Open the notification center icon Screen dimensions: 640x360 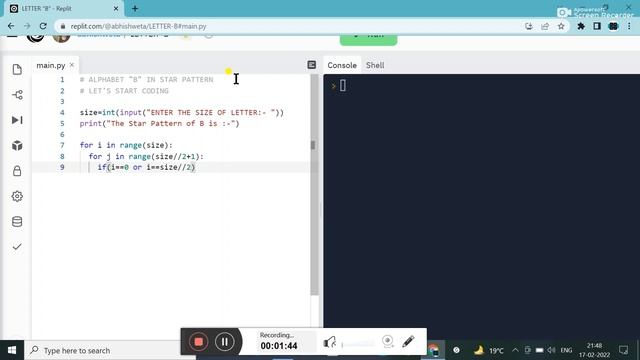tap(623, 350)
